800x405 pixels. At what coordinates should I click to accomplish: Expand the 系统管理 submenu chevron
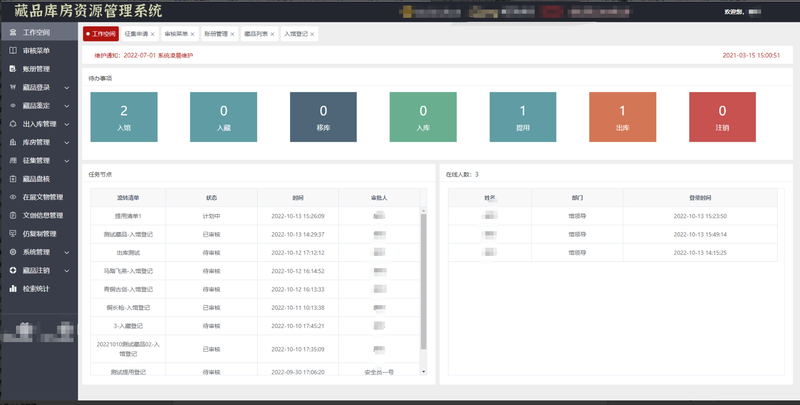[x=67, y=252]
